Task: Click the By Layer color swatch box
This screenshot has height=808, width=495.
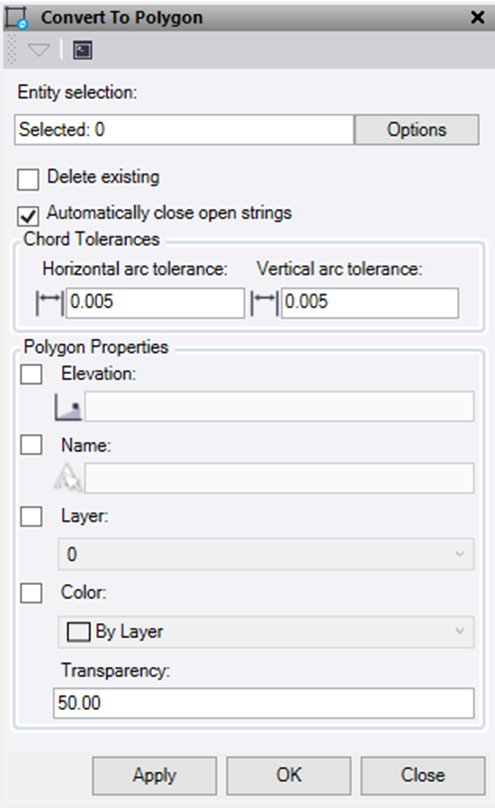Action: [79, 632]
